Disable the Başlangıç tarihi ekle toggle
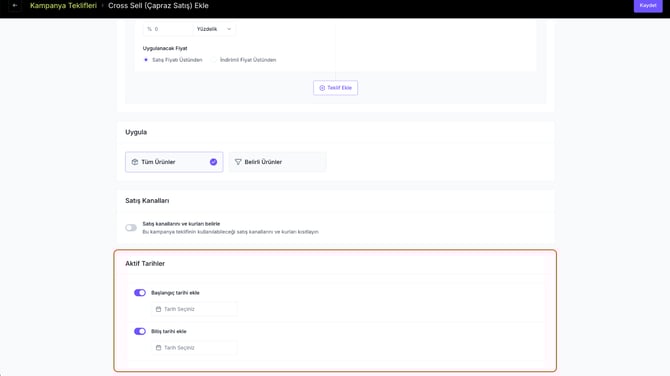Screen dimensions: 670x376 pos(140,293)
